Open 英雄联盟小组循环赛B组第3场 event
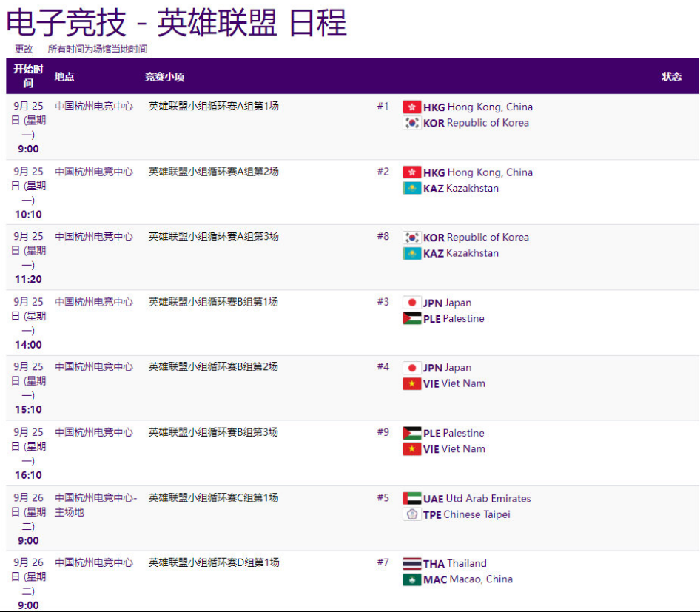This screenshot has height=612, width=700. pos(213,433)
